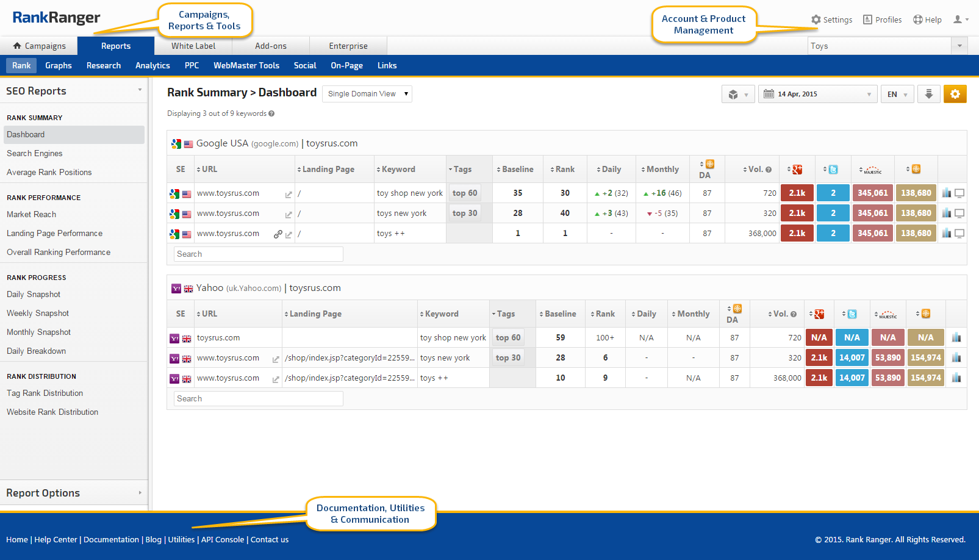Screen dimensions: 979x560
Task: Click the download arrow export icon
Action: 928,94
